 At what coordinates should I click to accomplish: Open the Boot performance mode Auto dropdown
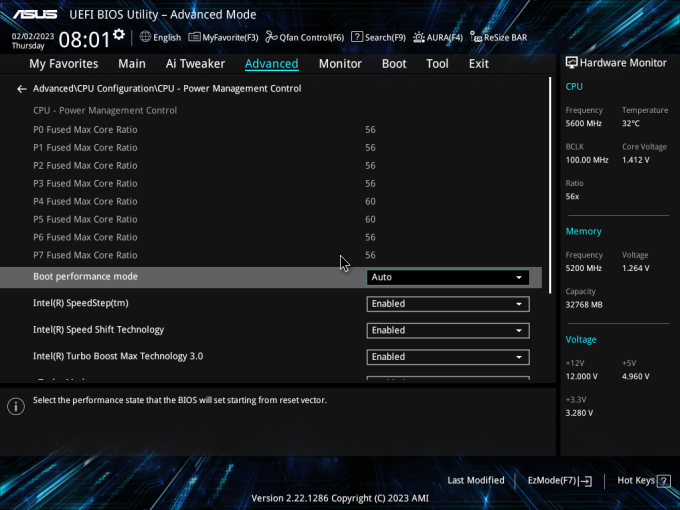(448, 277)
